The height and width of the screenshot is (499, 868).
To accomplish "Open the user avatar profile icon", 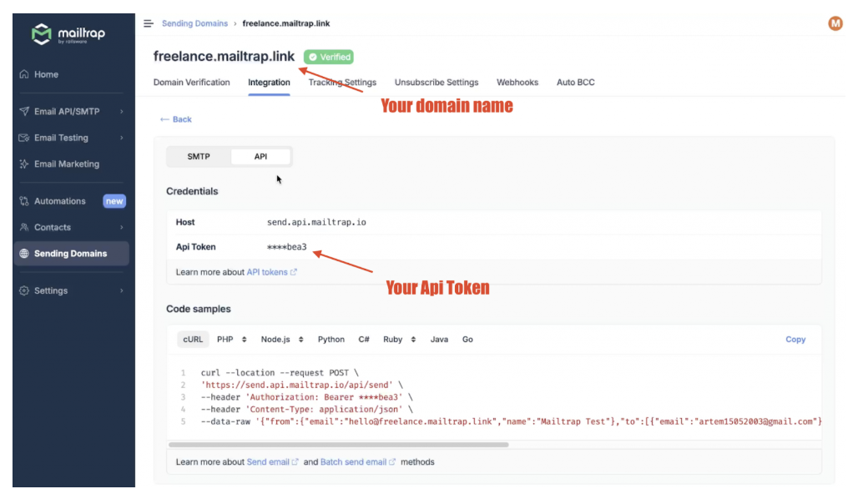I will tap(835, 23).
